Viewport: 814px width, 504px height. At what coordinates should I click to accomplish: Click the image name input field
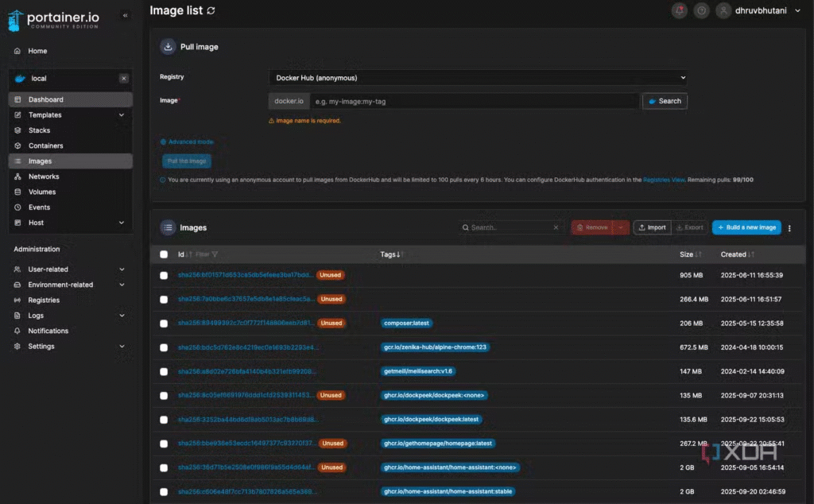(x=474, y=101)
